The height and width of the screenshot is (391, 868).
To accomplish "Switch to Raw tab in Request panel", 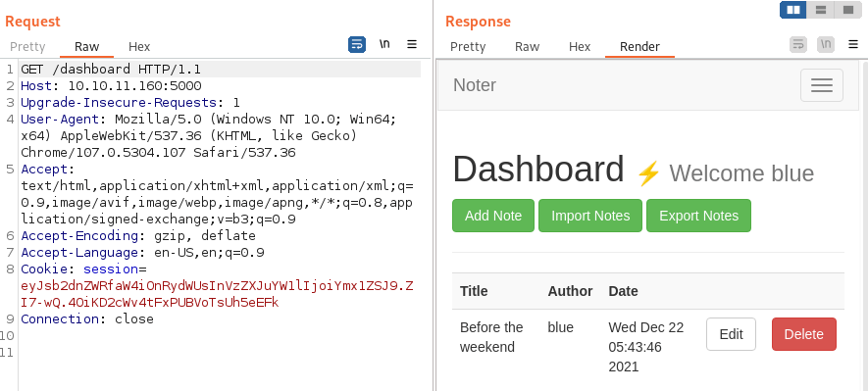I will 87,47.
